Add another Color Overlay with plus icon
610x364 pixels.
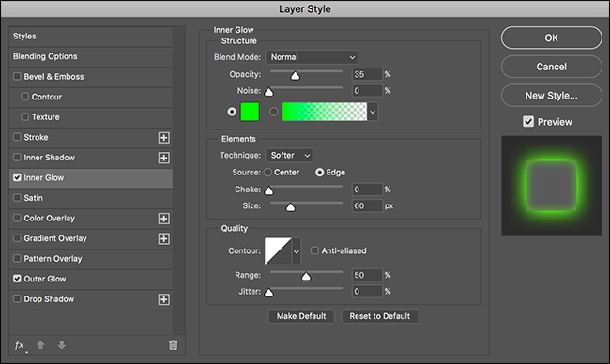click(164, 219)
